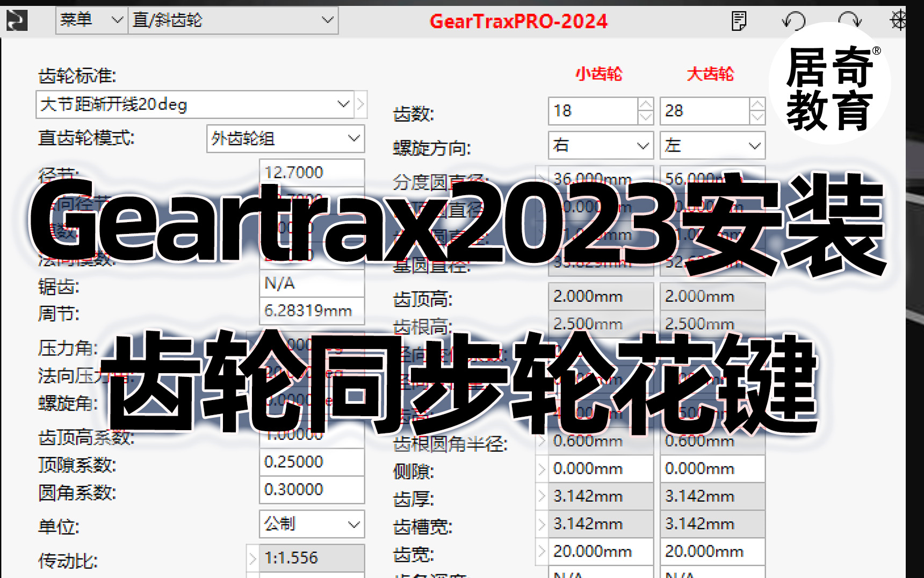Click large gear 齿根圆角半径 value 0.600mm

tap(712, 441)
